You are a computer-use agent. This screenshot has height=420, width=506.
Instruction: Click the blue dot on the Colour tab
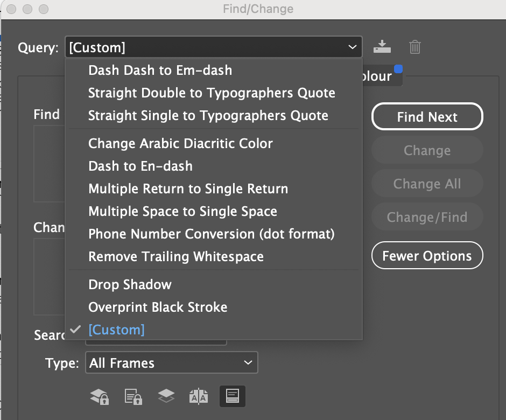point(398,68)
